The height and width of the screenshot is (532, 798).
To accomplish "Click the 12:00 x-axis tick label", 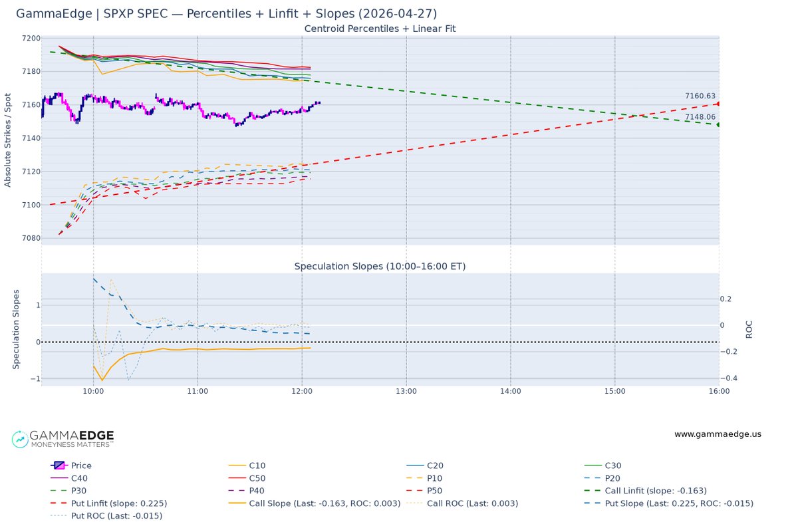I will pyautogui.click(x=302, y=392).
